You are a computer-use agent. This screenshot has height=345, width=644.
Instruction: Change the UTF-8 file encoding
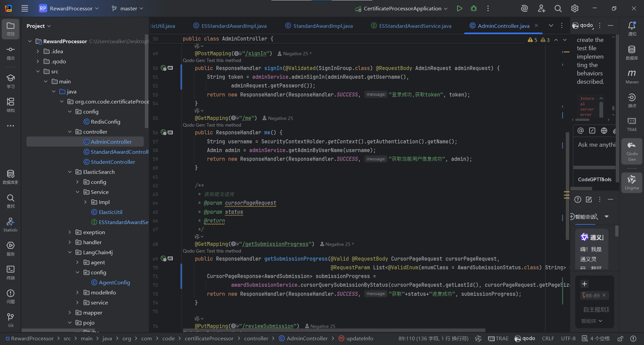568,338
